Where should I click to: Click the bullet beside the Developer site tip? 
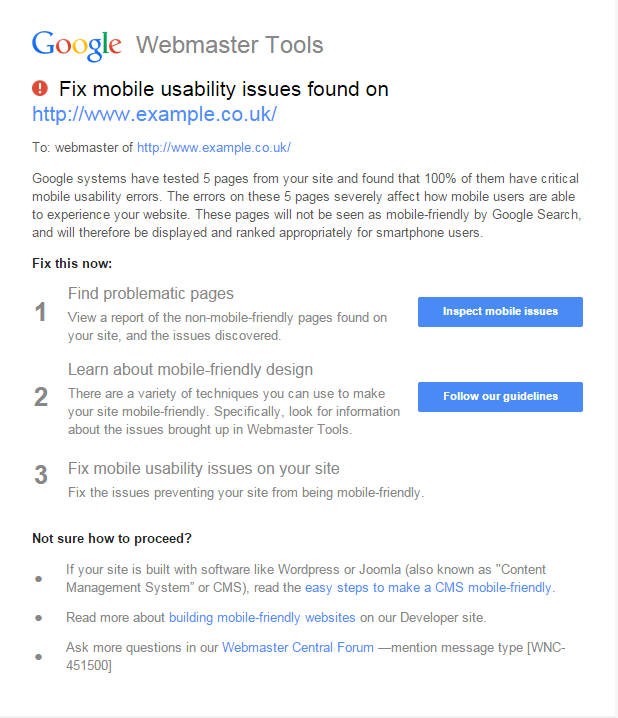point(39,618)
